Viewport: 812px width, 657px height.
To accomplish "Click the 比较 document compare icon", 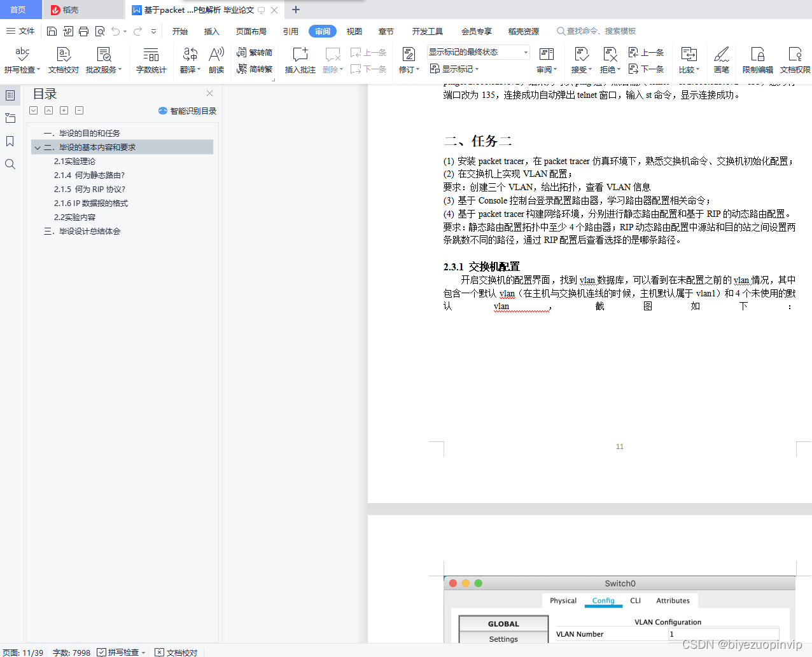I will (689, 60).
